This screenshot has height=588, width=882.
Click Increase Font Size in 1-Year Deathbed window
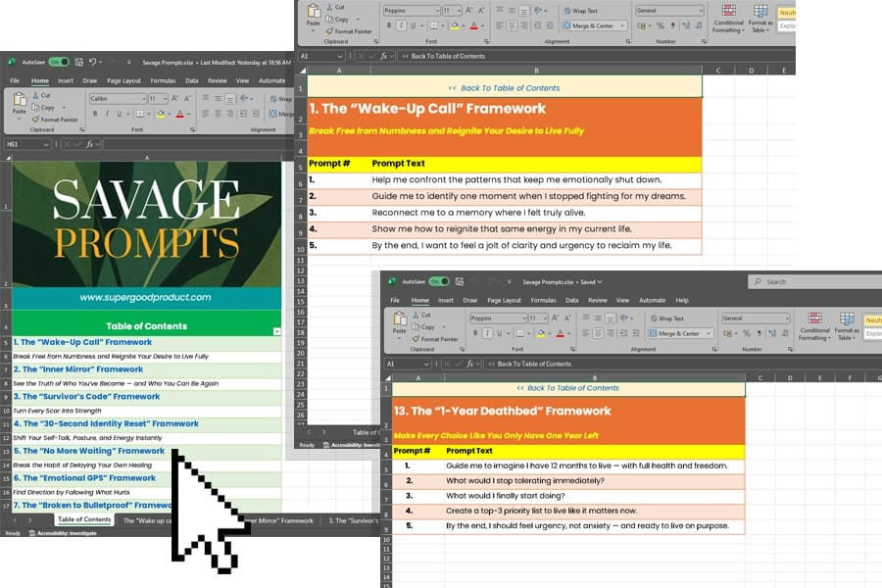[x=556, y=318]
